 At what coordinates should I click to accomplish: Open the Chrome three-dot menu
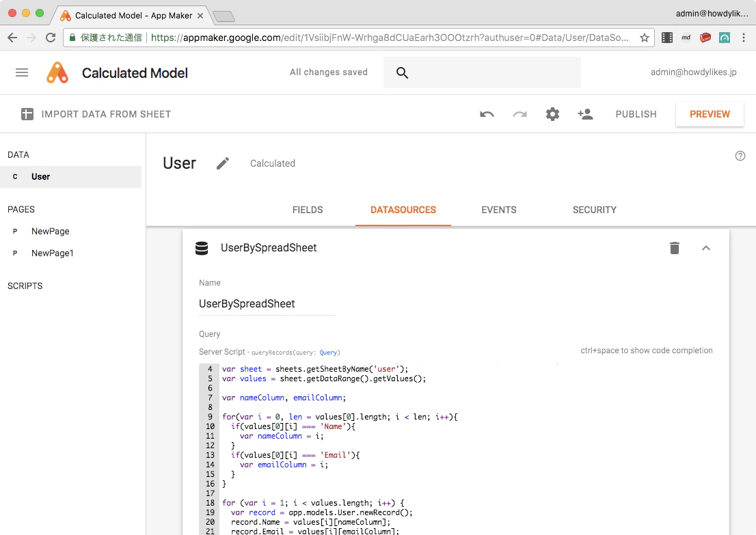click(x=744, y=38)
